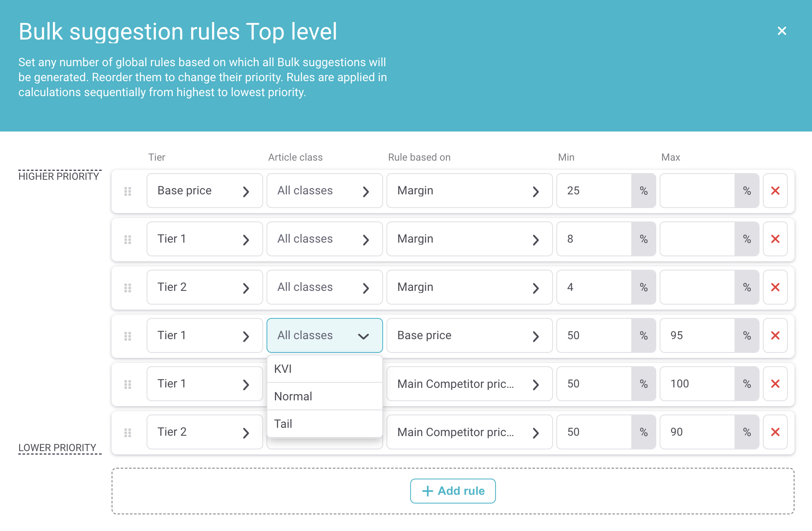Open the Main Competitor price dropdown with max 100

(469, 384)
